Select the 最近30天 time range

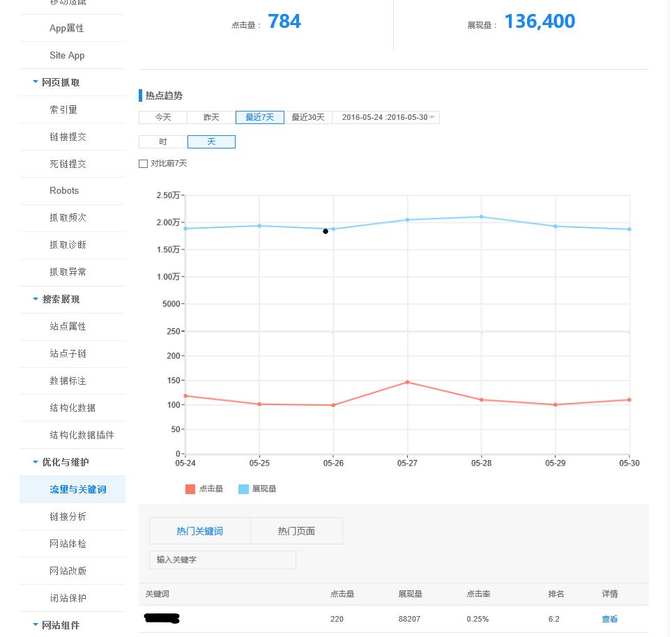tap(308, 117)
